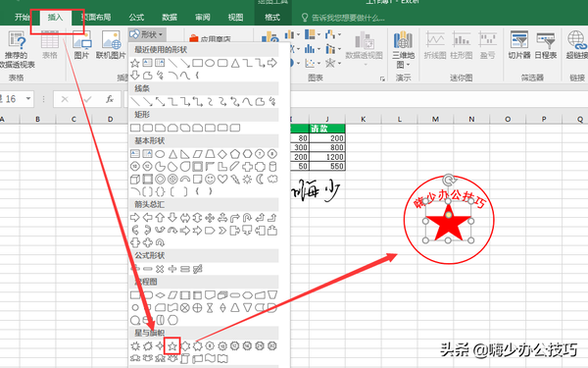Choose the heart shape in basic shapes
The height and width of the screenshot is (368, 588).
click(x=222, y=180)
